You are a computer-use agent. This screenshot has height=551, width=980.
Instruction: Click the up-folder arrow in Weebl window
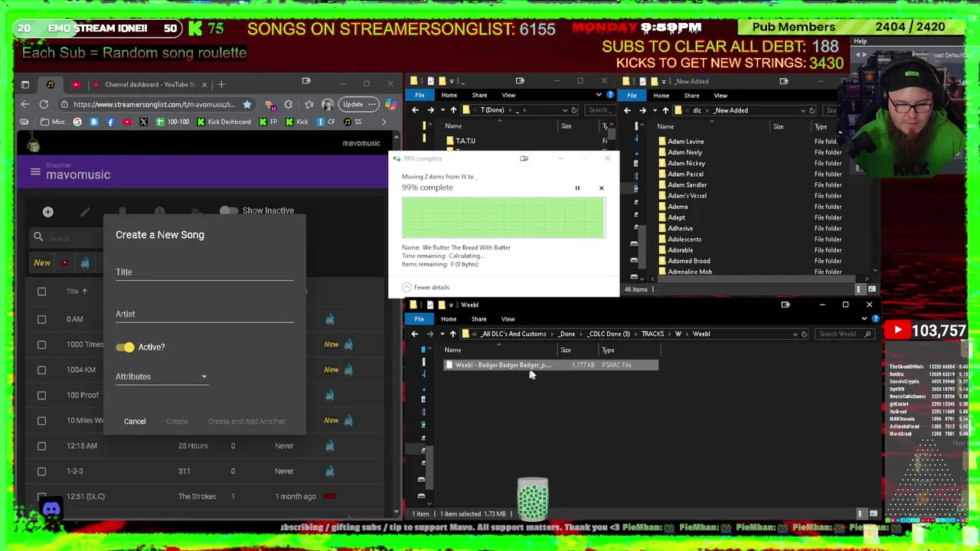pyautogui.click(x=452, y=334)
